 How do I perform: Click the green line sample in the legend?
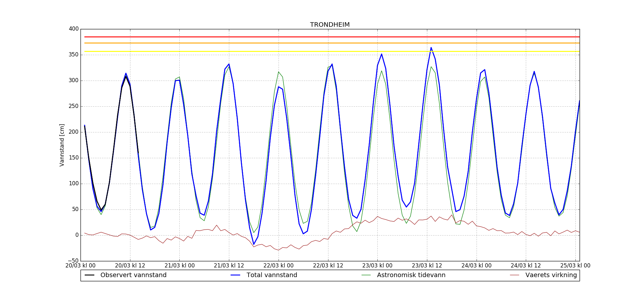pos(366,275)
